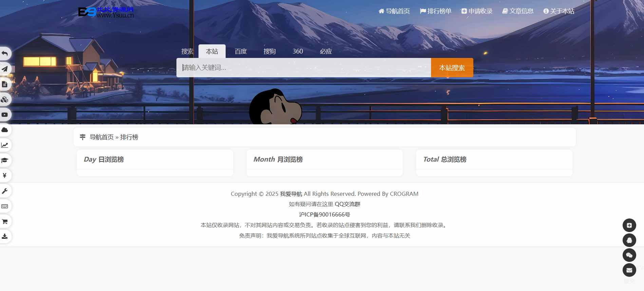Click the line chart icon in sidebar

click(x=5, y=145)
